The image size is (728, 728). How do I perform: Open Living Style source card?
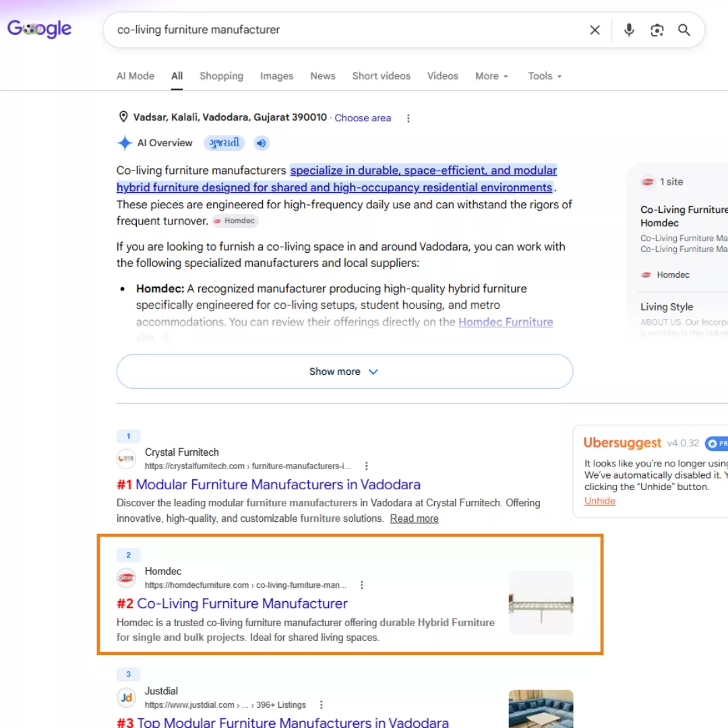(x=667, y=307)
